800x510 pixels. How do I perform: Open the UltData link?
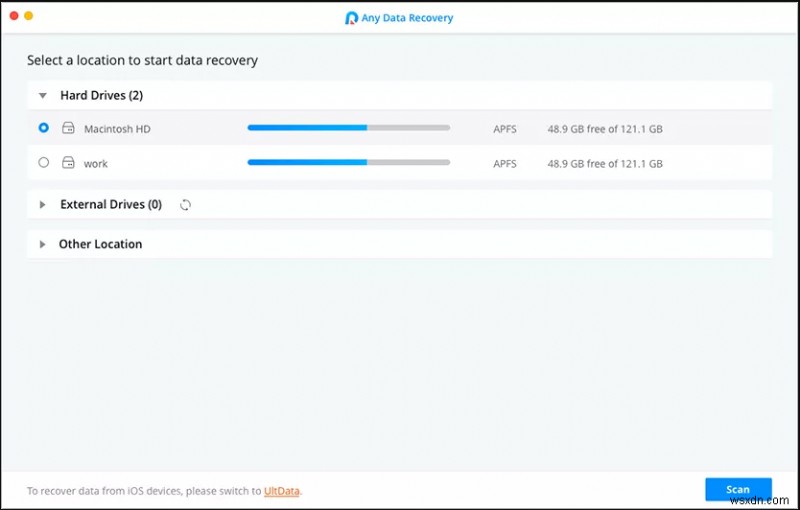282,491
